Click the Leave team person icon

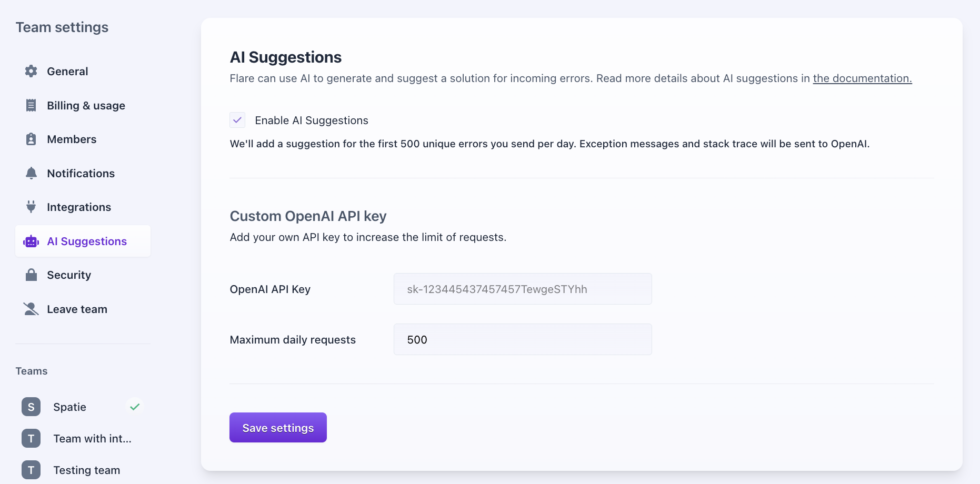31,309
